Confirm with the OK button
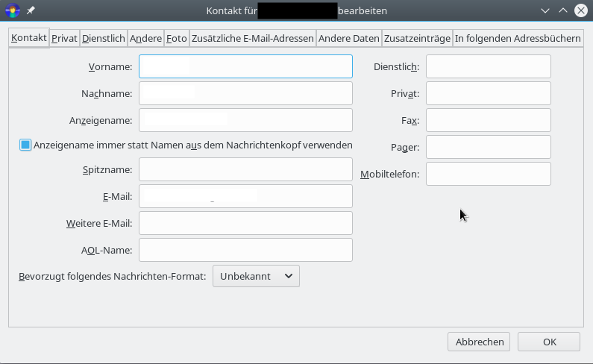This screenshot has width=593, height=364. coord(550,342)
